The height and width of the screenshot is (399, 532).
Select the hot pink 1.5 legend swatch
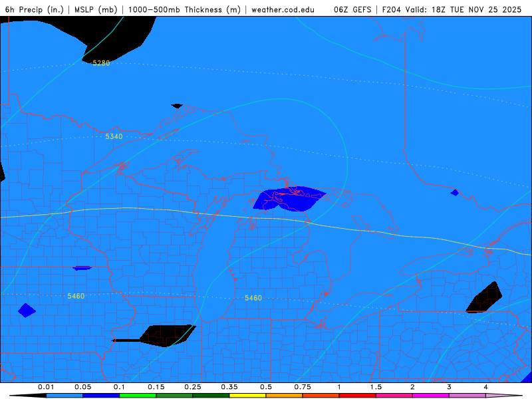coord(394,396)
